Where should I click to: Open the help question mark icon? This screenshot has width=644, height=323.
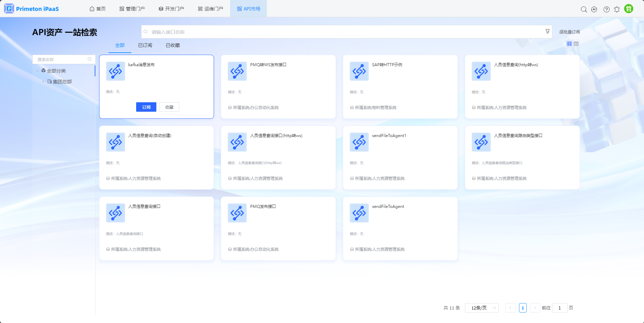(606, 9)
